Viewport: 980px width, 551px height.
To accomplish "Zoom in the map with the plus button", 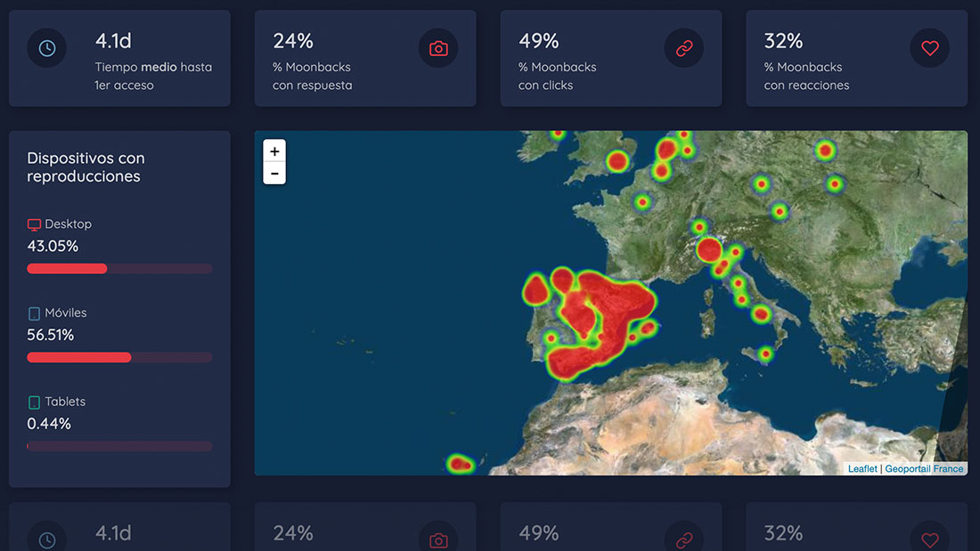I will [x=274, y=151].
